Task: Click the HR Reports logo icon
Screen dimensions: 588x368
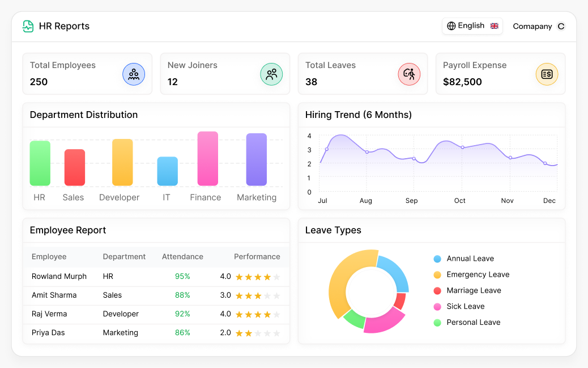Action: coord(28,26)
